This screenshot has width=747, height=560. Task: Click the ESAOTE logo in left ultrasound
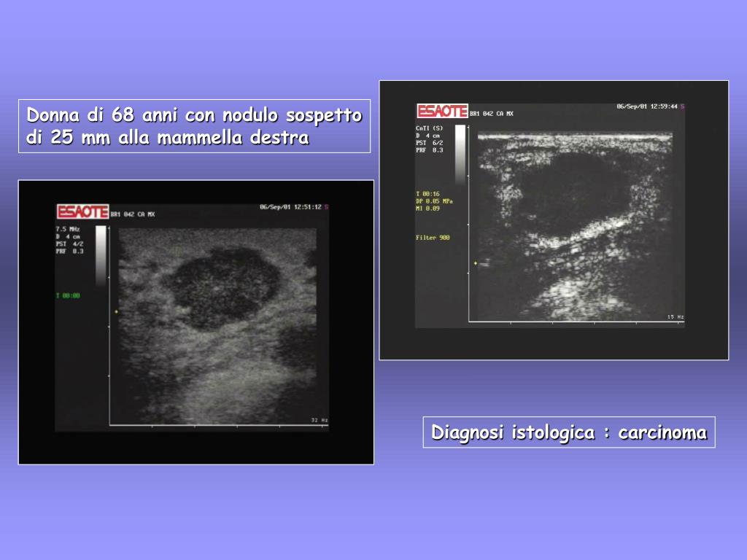point(82,211)
